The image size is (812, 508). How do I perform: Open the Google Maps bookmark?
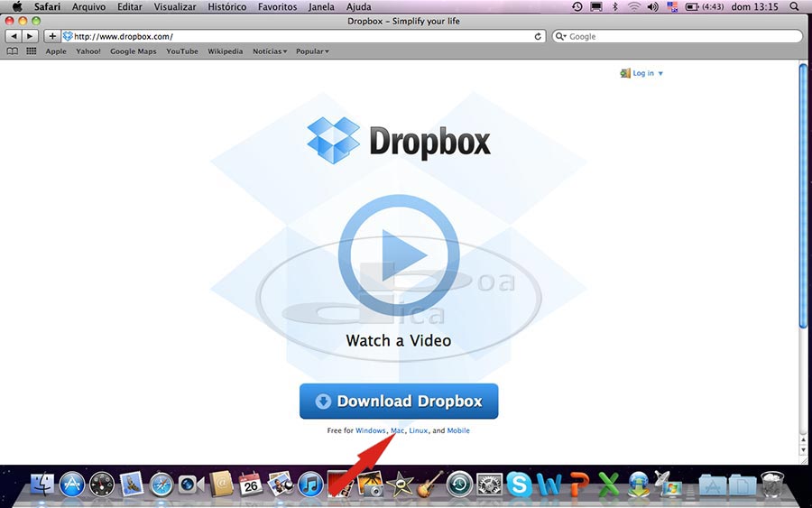[134, 51]
